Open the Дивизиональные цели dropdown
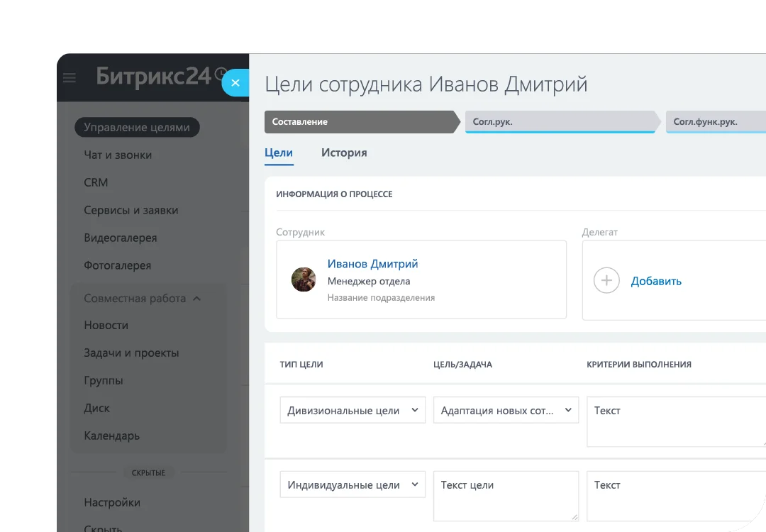The image size is (766, 532). click(x=353, y=411)
